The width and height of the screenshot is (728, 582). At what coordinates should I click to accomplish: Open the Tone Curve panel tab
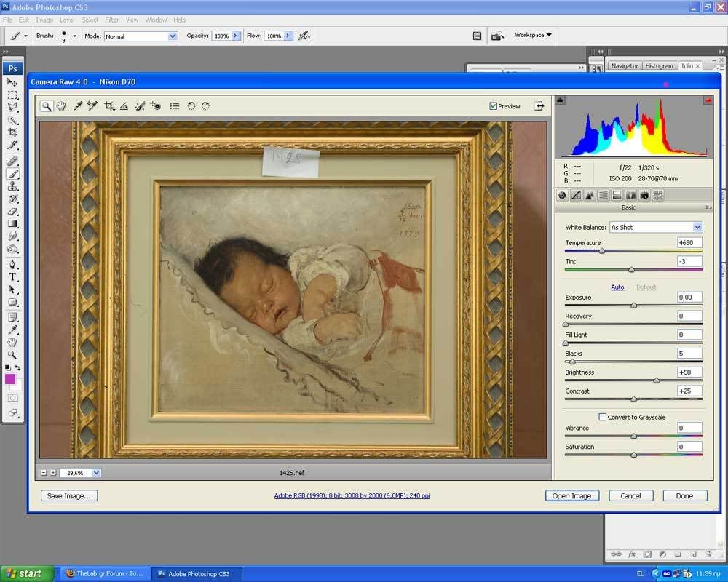576,195
